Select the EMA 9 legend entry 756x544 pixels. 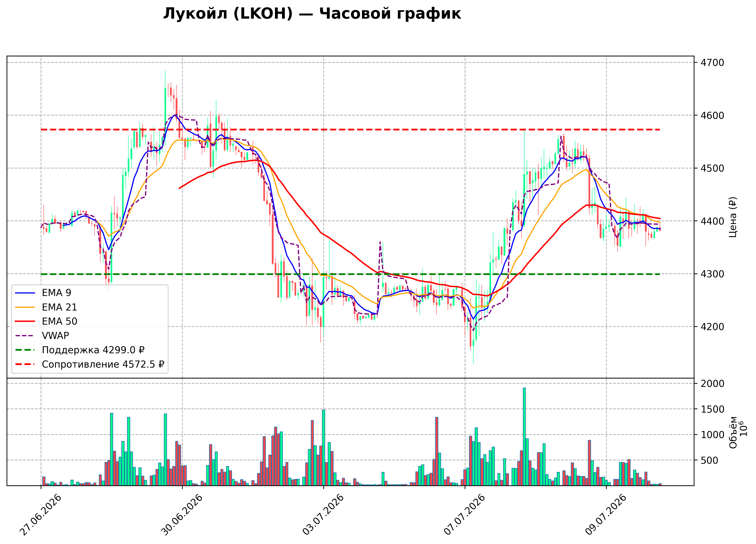click(43, 293)
